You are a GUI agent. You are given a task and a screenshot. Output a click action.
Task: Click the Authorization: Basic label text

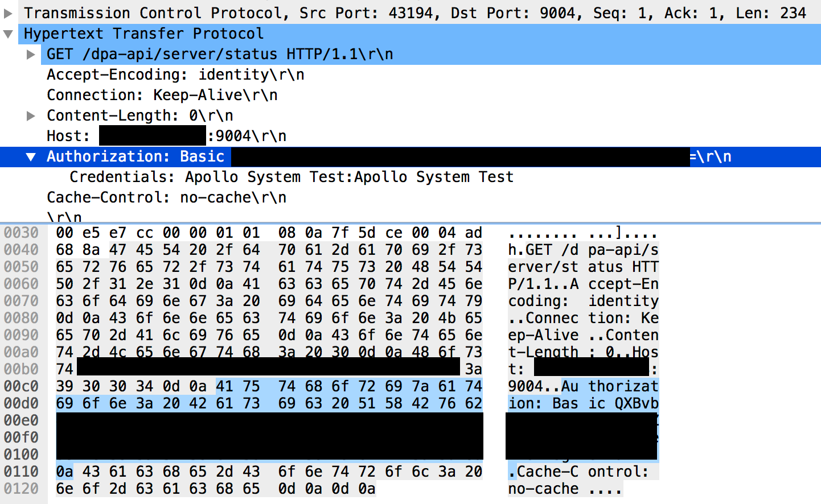coord(136,157)
